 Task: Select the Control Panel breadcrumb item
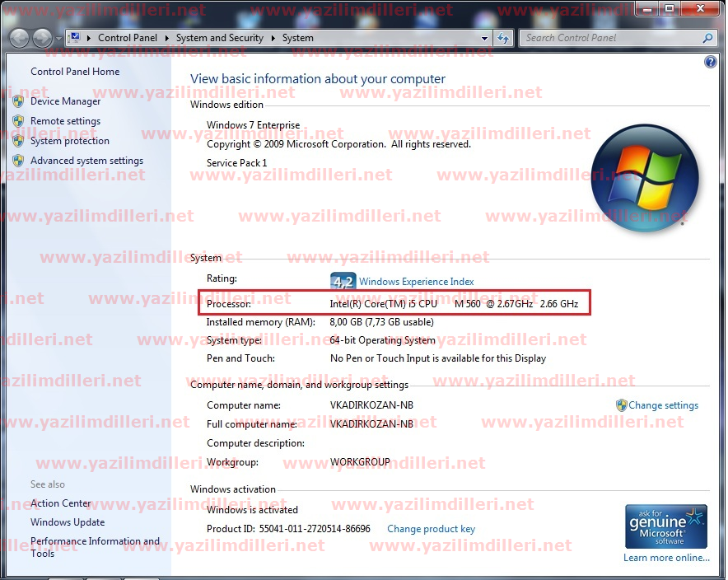tap(127, 38)
